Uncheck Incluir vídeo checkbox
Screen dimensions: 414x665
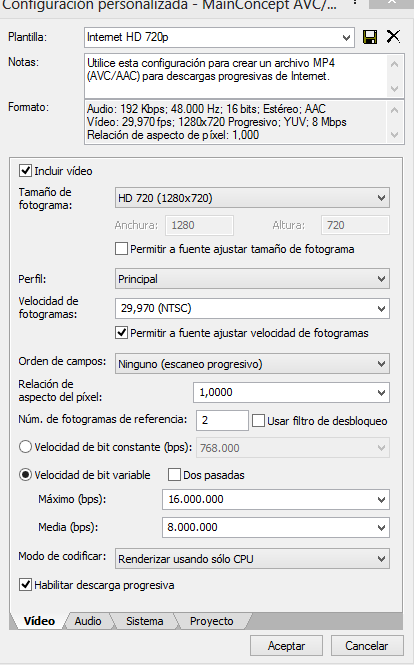pyautogui.click(x=25, y=171)
